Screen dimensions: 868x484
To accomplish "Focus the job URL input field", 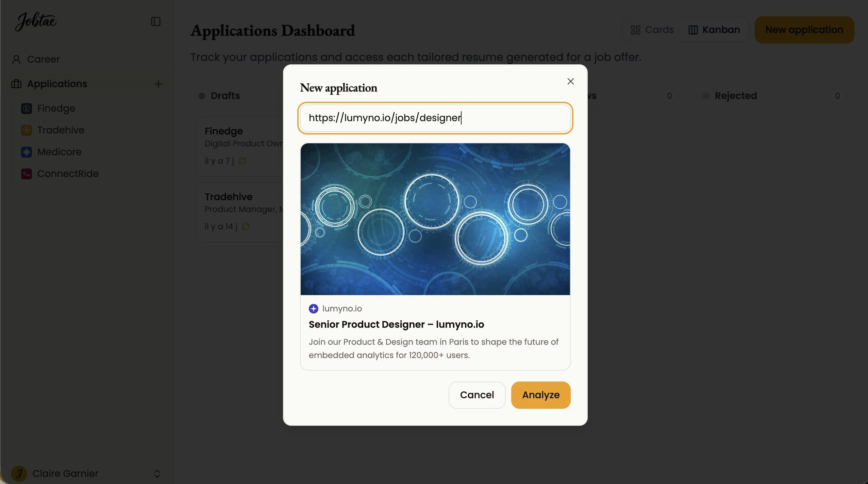I will [435, 118].
